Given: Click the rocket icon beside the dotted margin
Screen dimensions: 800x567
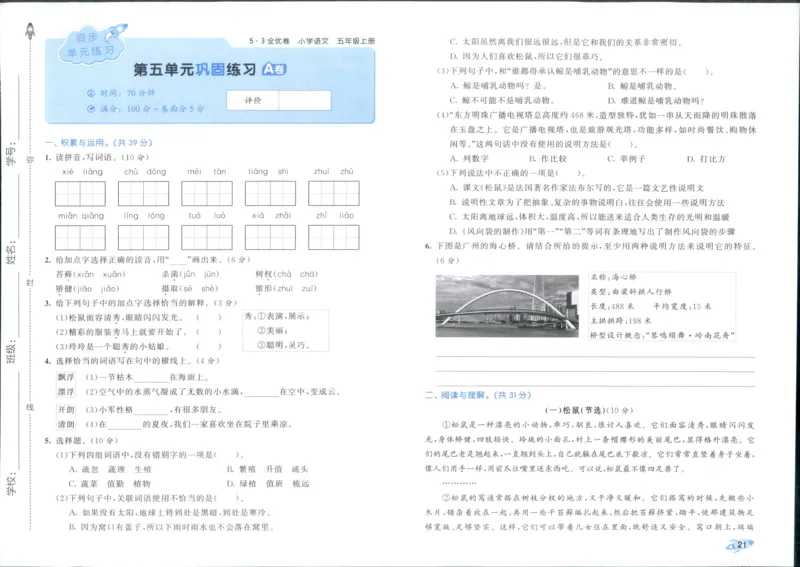Looking at the screenshot, I should [30, 31].
